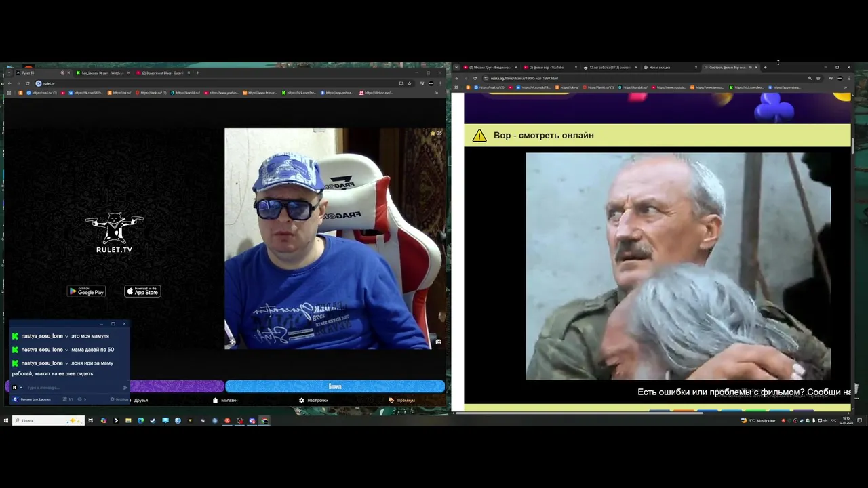The width and height of the screenshot is (868, 488).
Task: Open apps grid in right browser bookmarks bar
Action: 456,87
